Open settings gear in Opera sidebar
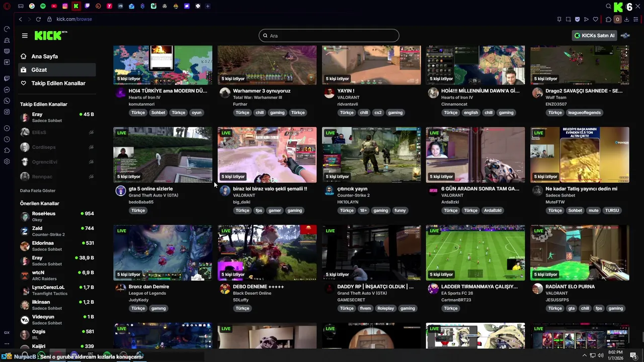 pos(7,161)
